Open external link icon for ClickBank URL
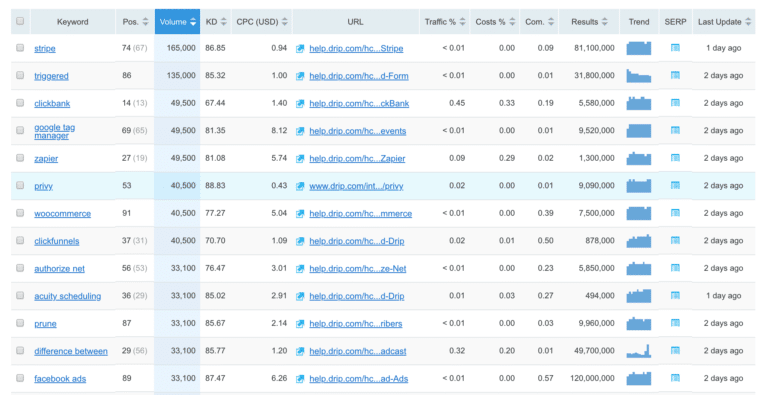768x395 pixels. (x=300, y=103)
